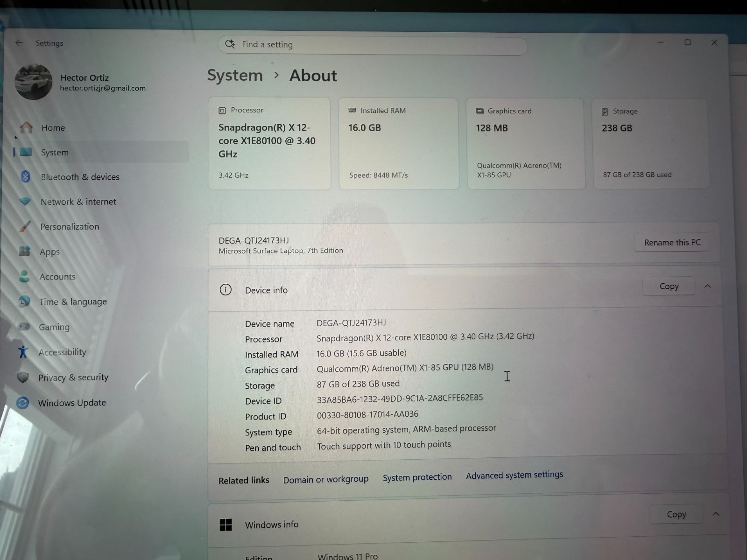Click the Windows logo beside Windows info
Viewport: 747px width, 560px height.
pyautogui.click(x=226, y=525)
